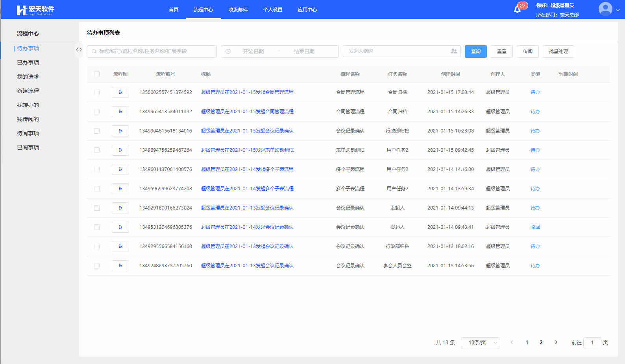Click the organization picker people icon
Image resolution: width=625 pixels, height=364 pixels.
[x=454, y=51]
